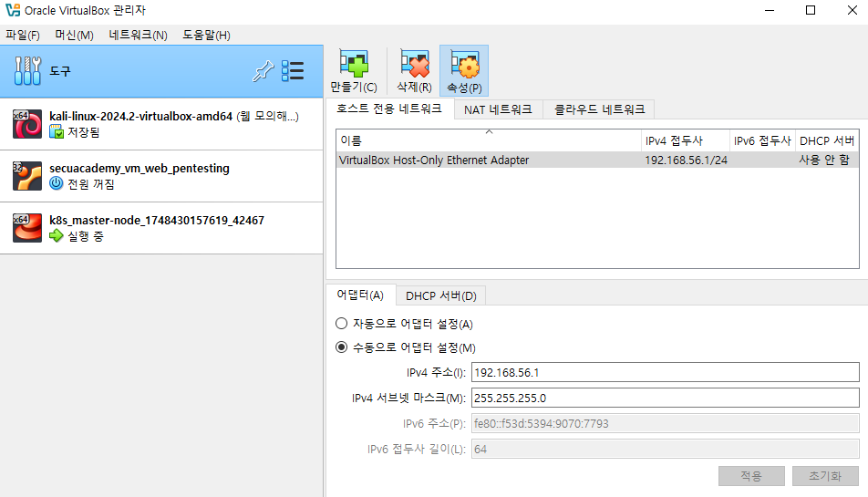
Task: Open the 파일(F) menu
Action: 23,35
